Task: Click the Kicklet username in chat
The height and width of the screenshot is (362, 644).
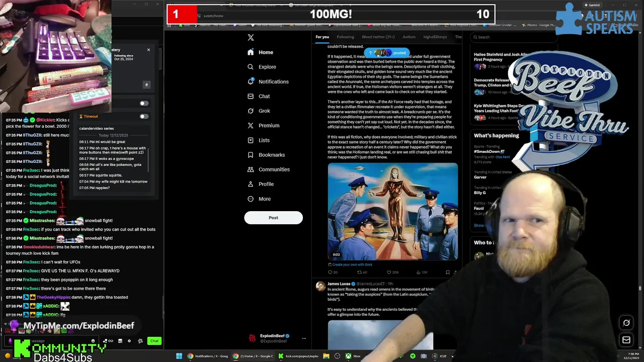Action: (45, 120)
